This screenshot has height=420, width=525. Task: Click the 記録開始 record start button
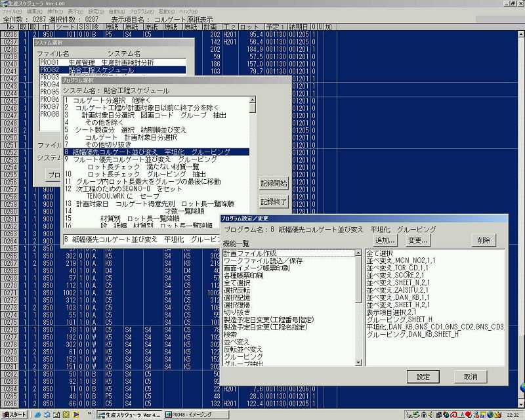(x=274, y=183)
